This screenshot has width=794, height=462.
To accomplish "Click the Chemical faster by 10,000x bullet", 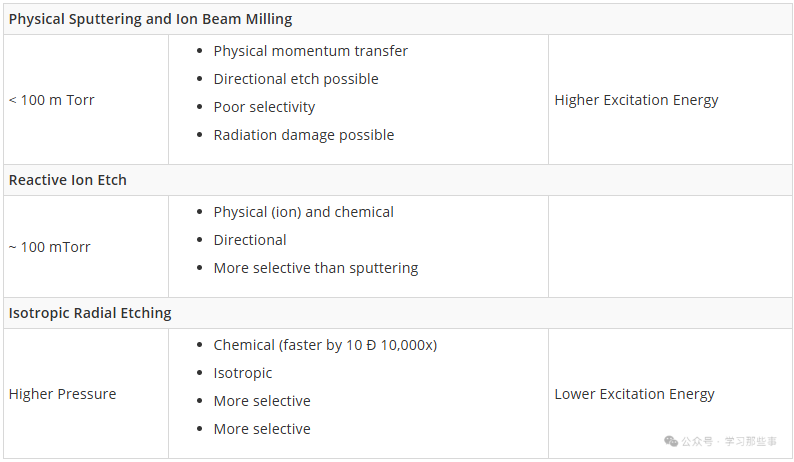I will pos(325,345).
